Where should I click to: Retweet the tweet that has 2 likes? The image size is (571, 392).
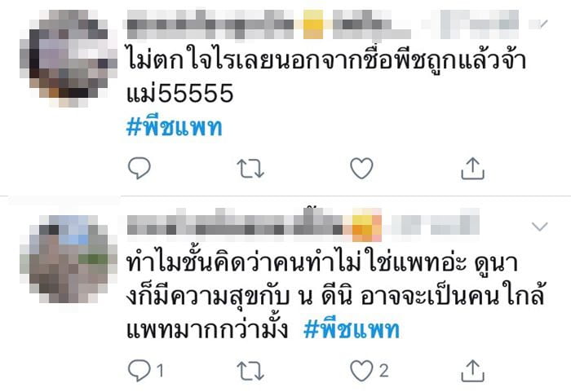tap(250, 371)
